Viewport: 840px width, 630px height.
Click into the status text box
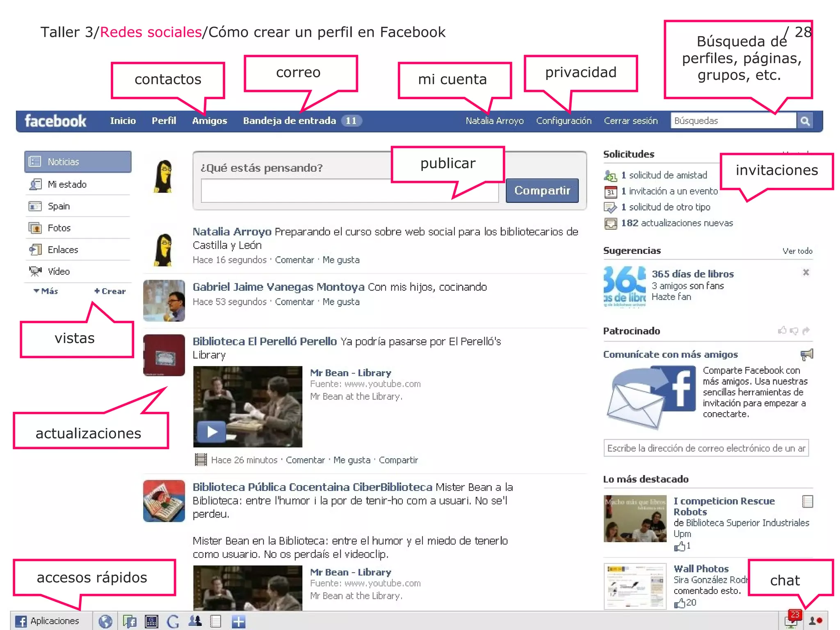click(x=350, y=190)
